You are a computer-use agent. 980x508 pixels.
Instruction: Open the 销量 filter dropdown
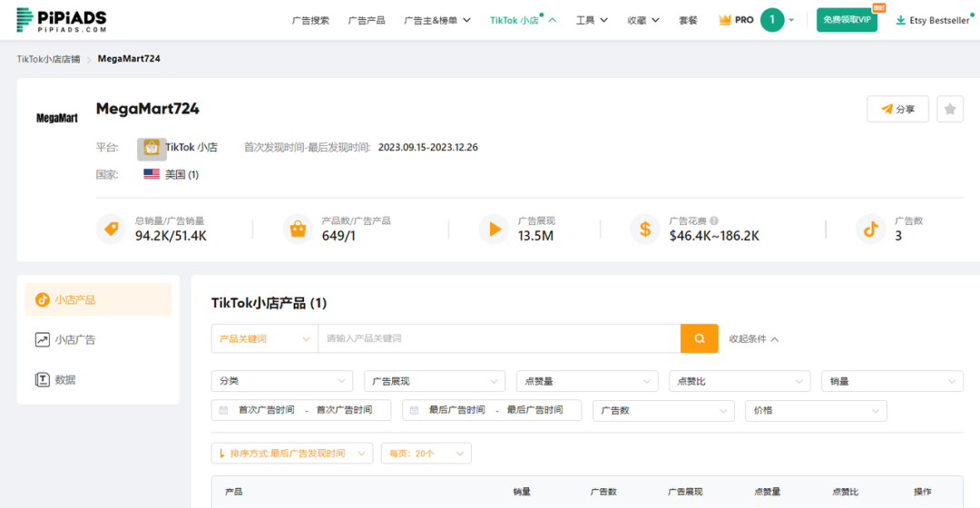coord(892,381)
